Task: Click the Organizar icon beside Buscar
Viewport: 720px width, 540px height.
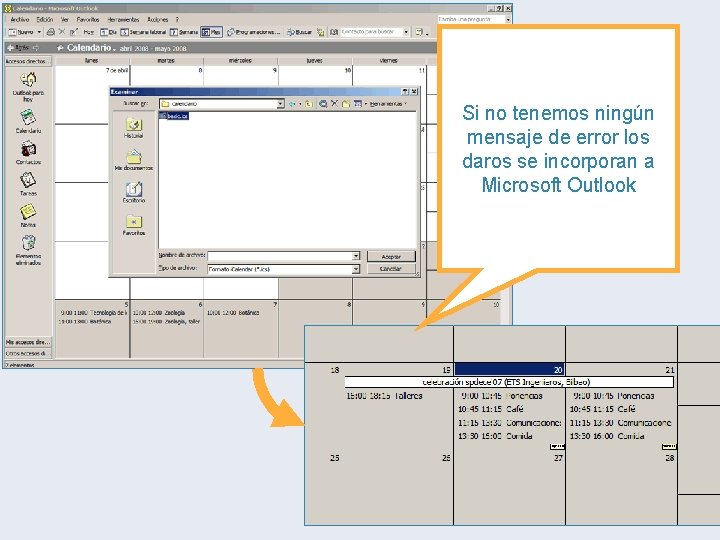Action: pos(321,32)
